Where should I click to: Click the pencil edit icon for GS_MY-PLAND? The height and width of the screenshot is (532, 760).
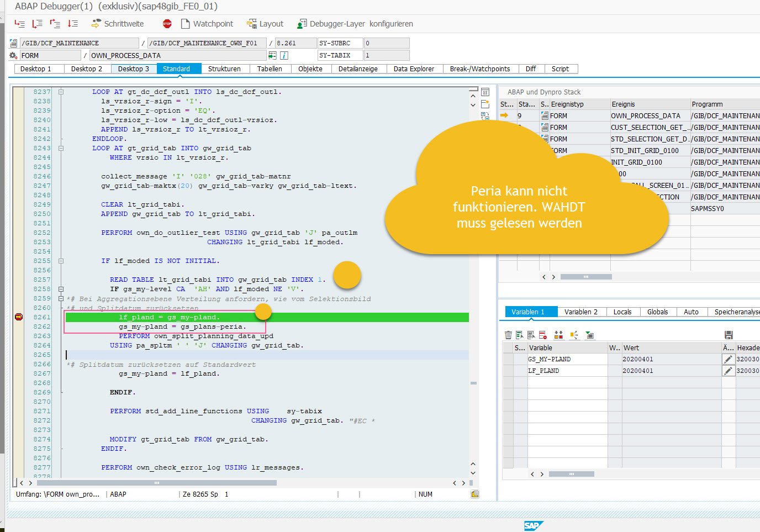(x=728, y=359)
